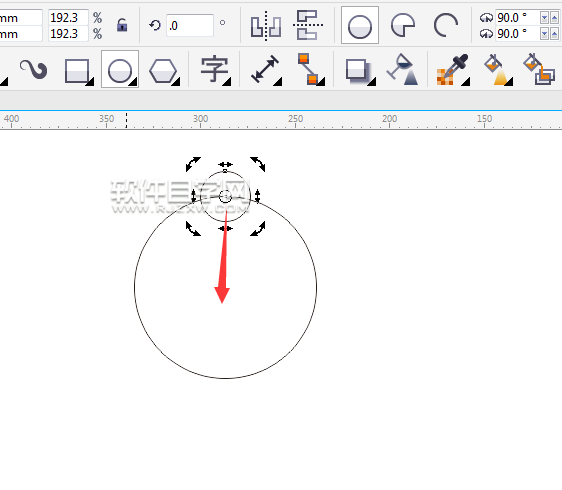562x490 pixels.
Task: Select the Ellipse tool in toolbox
Action: click(x=120, y=69)
